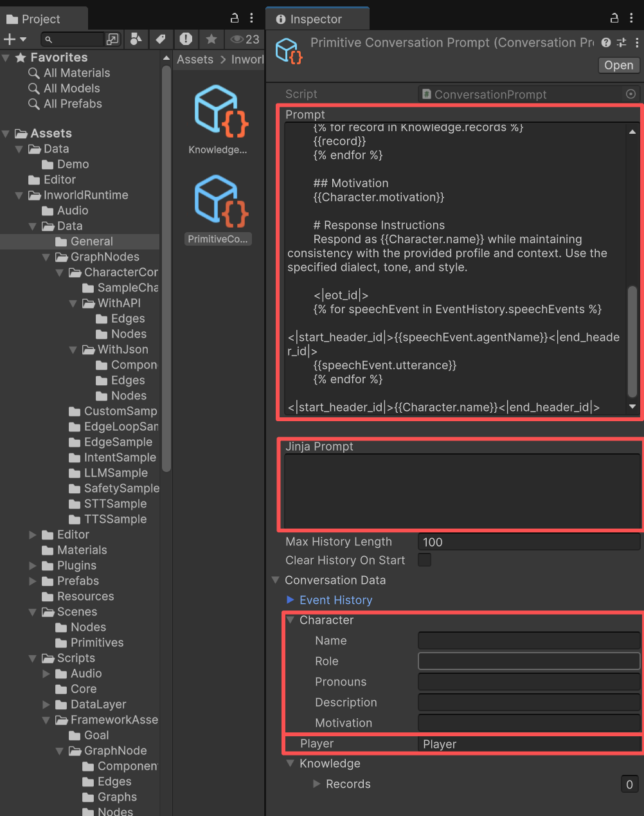Open the Inspector panel three-dot menu
This screenshot has width=644, height=816.
click(631, 18)
